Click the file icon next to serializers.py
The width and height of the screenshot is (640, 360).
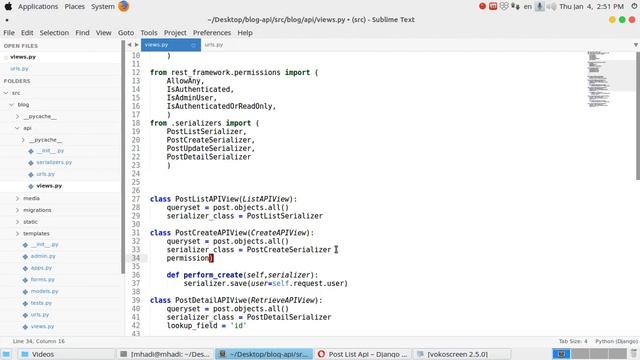[31, 163]
